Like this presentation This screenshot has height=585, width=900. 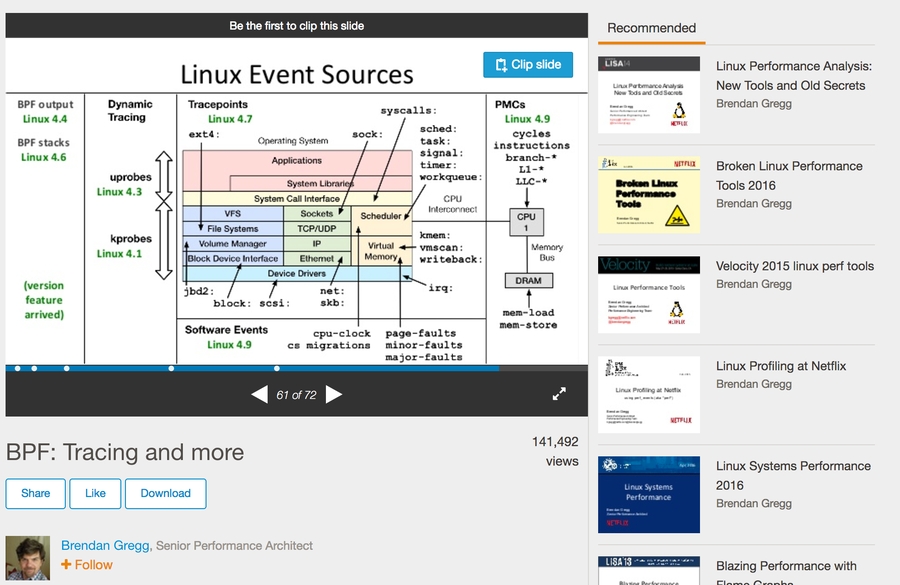pos(95,493)
